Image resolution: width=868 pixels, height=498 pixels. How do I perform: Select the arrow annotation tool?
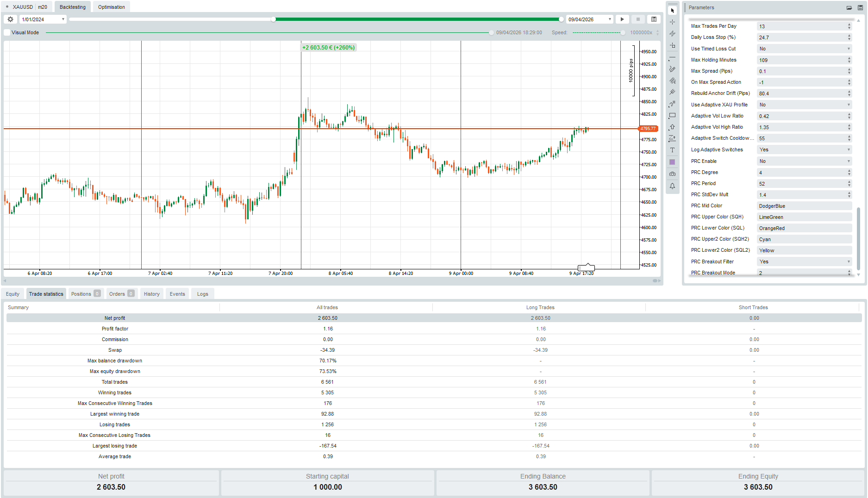[x=672, y=127]
